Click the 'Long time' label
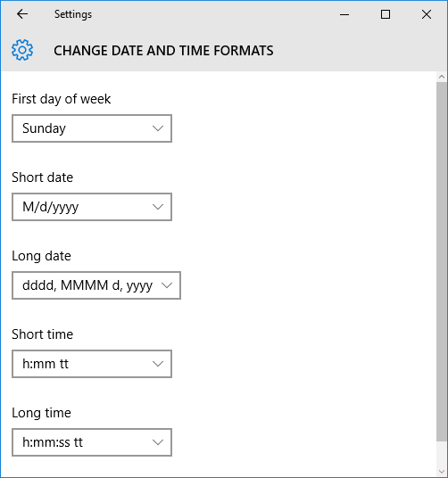 tap(41, 413)
